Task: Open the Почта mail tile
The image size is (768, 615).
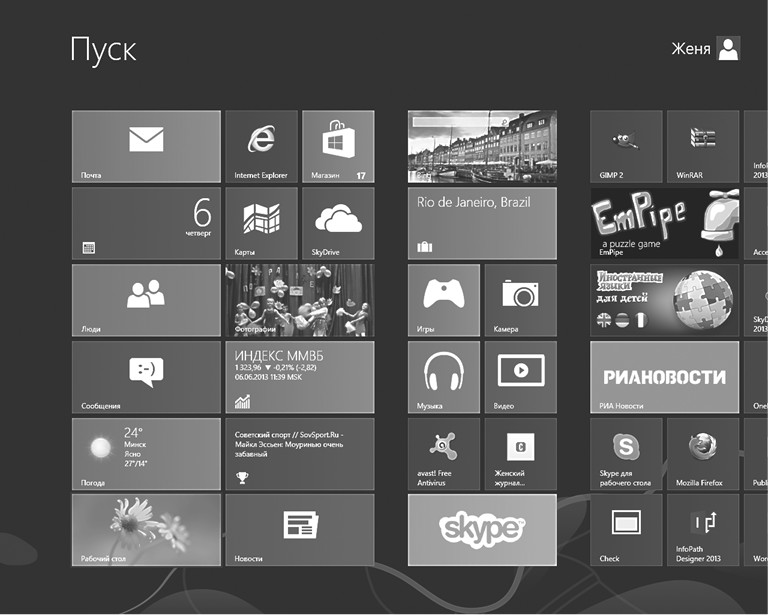Action: pyautogui.click(x=146, y=147)
